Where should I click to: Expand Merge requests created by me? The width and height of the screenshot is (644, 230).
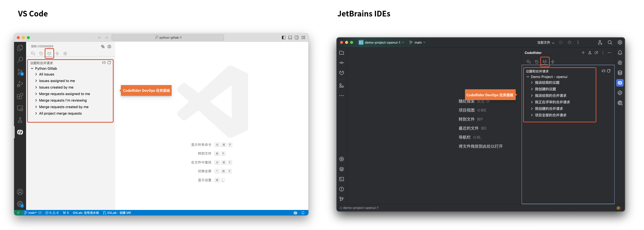coord(36,107)
